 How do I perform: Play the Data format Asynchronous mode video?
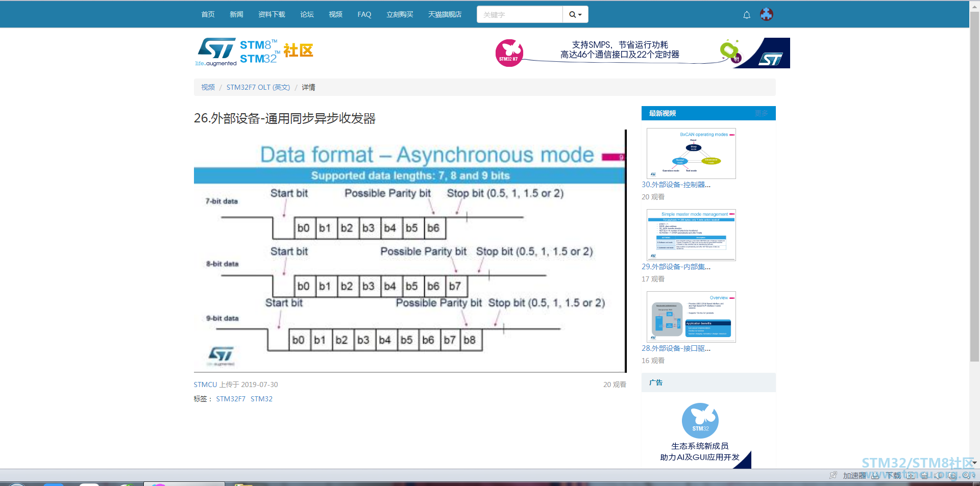pyautogui.click(x=410, y=251)
